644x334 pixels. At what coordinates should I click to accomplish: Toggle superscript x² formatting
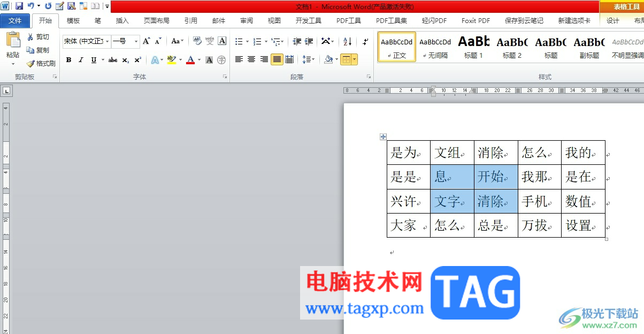(x=138, y=60)
